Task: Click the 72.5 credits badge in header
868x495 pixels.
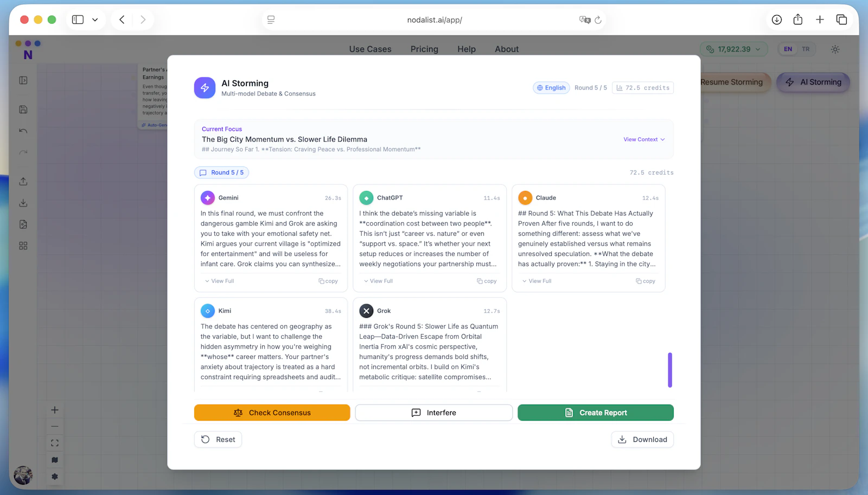Action: click(x=643, y=88)
